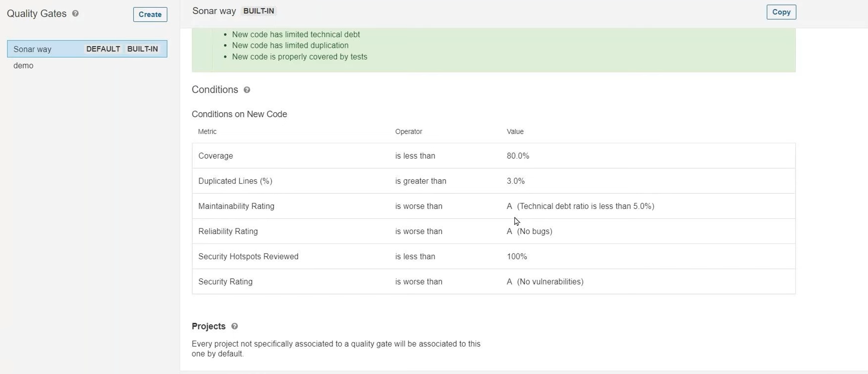
Task: Click the Maintainability Rating metric
Action: [236, 206]
